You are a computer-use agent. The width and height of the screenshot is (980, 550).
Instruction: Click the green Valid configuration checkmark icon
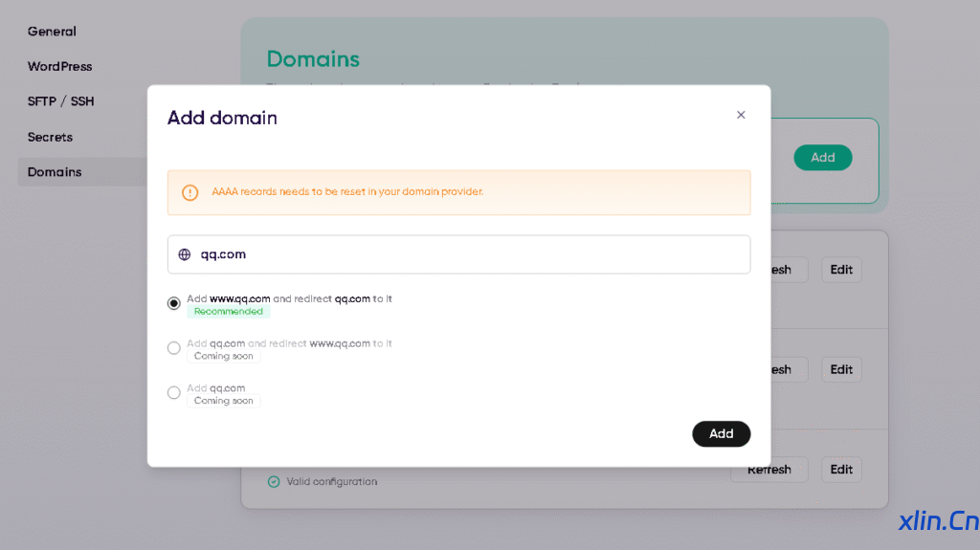tap(274, 481)
